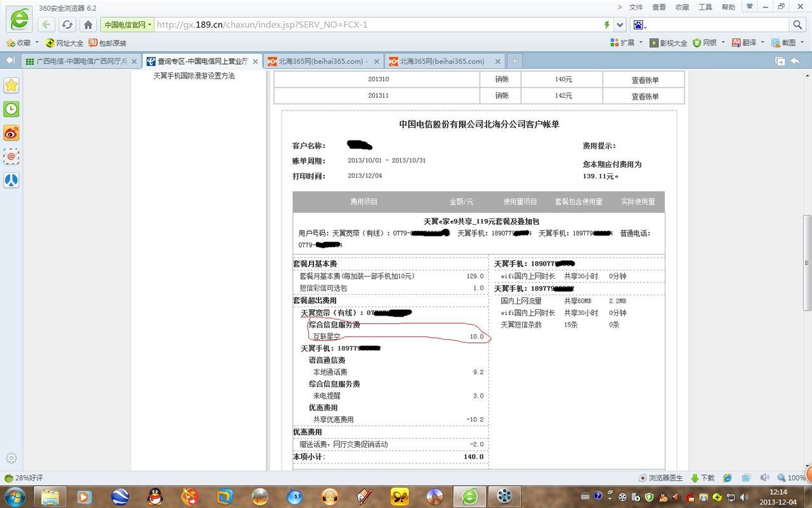Click the IE engine icon in status bar
The image size is (812, 508).
point(727,478)
